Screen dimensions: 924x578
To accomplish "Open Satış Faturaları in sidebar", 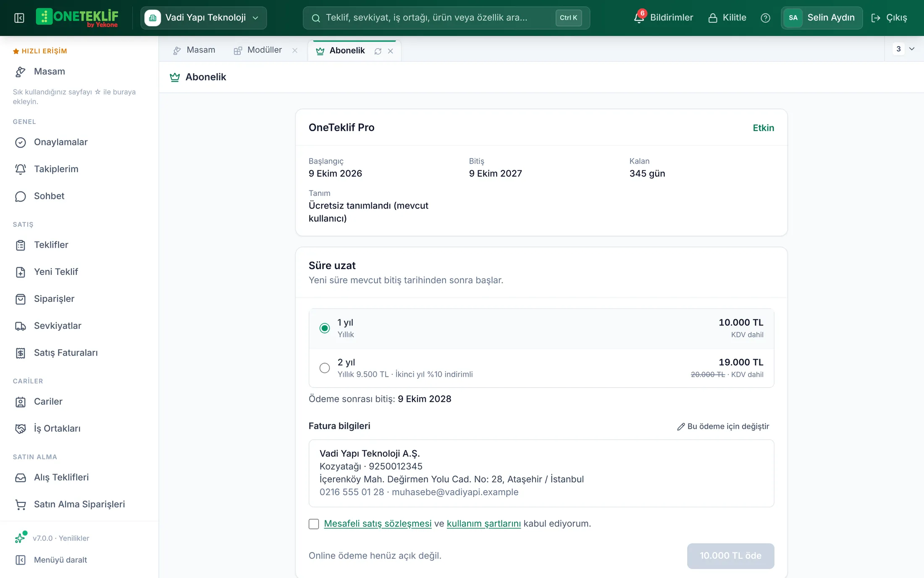I will [x=79, y=353].
